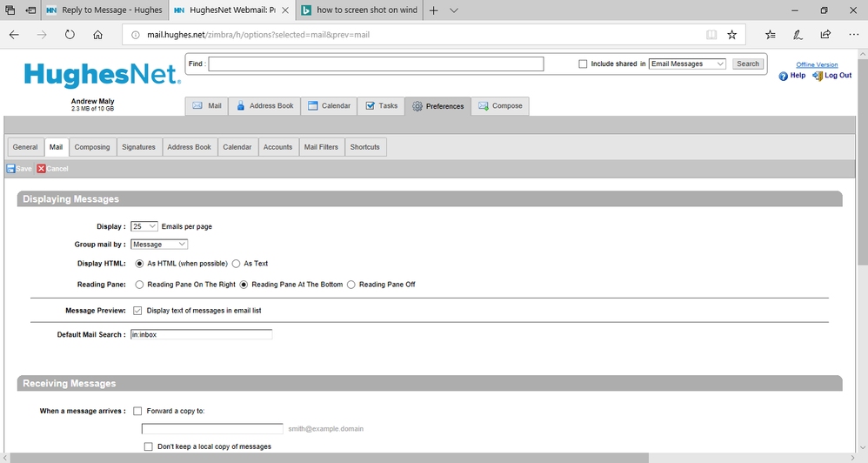Open the Mail Filters tab
Image resolution: width=868 pixels, height=463 pixels.
[321, 147]
